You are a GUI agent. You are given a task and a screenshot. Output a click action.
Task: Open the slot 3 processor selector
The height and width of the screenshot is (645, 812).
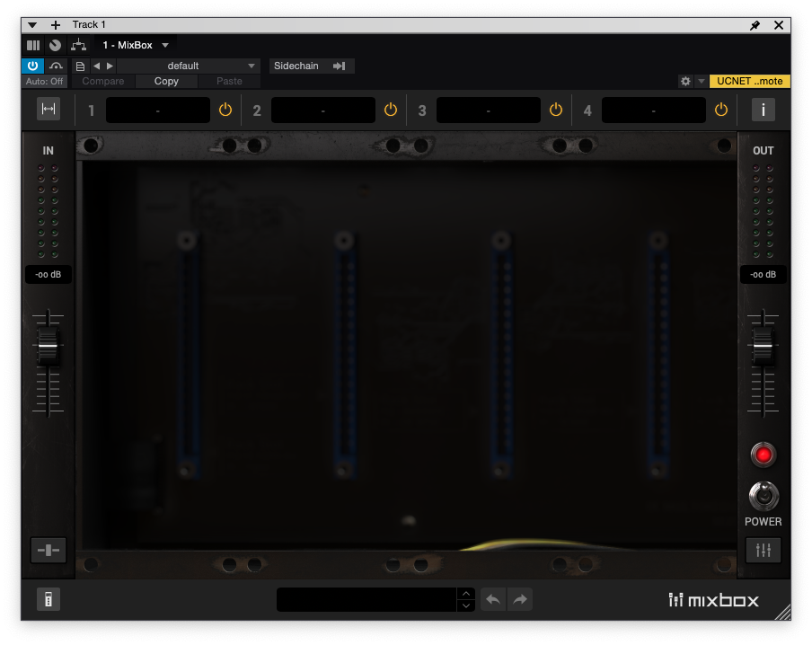(x=489, y=110)
